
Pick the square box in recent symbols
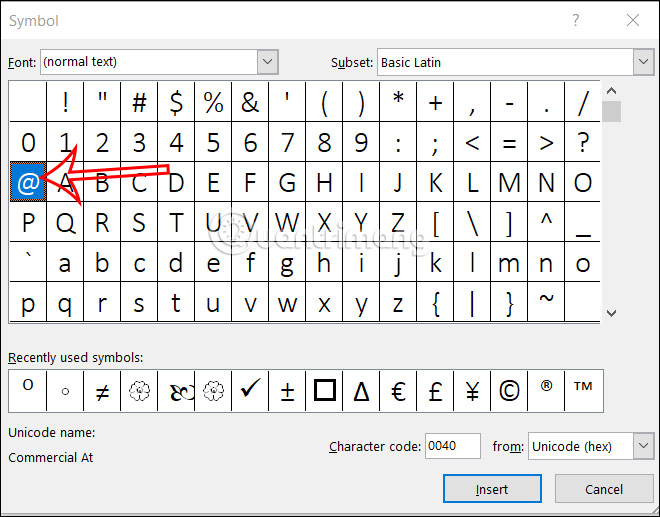[x=324, y=391]
